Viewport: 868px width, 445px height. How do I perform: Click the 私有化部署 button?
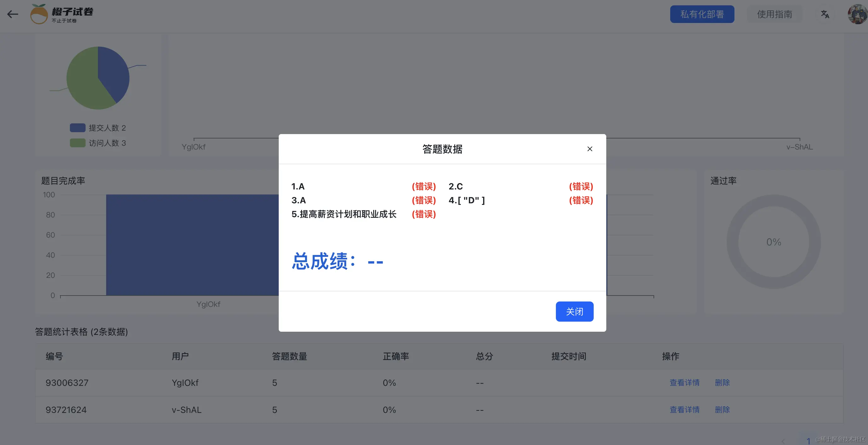(x=702, y=14)
